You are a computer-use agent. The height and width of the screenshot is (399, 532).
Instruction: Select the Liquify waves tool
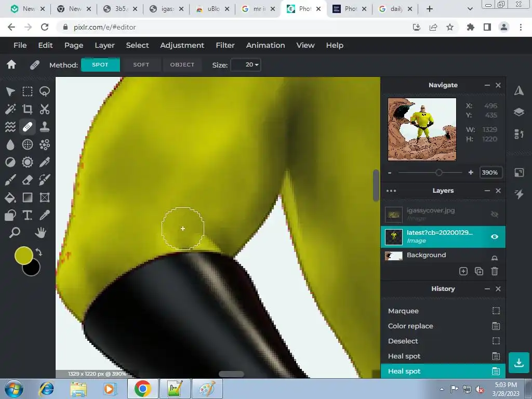pos(10,127)
